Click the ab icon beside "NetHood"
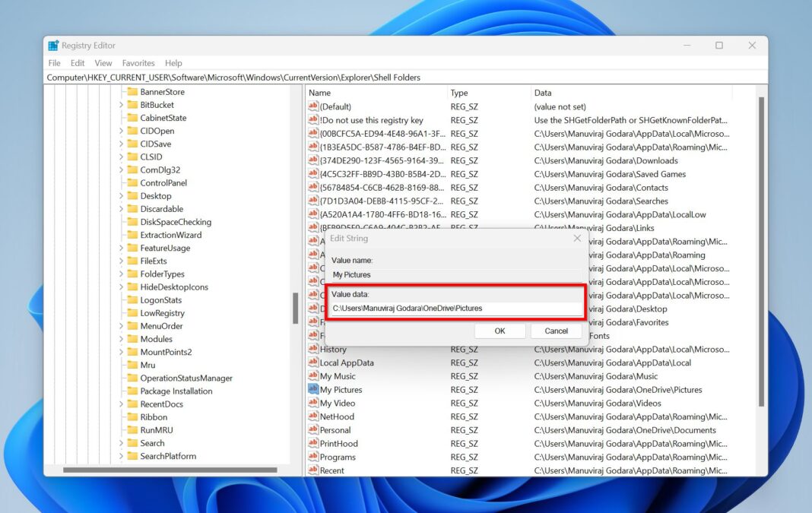 tap(312, 416)
